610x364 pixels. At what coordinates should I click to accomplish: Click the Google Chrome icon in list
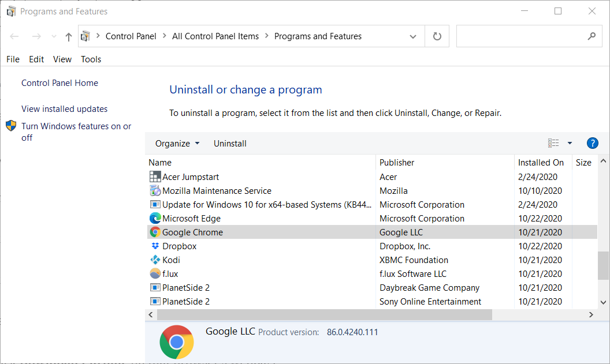tap(155, 232)
